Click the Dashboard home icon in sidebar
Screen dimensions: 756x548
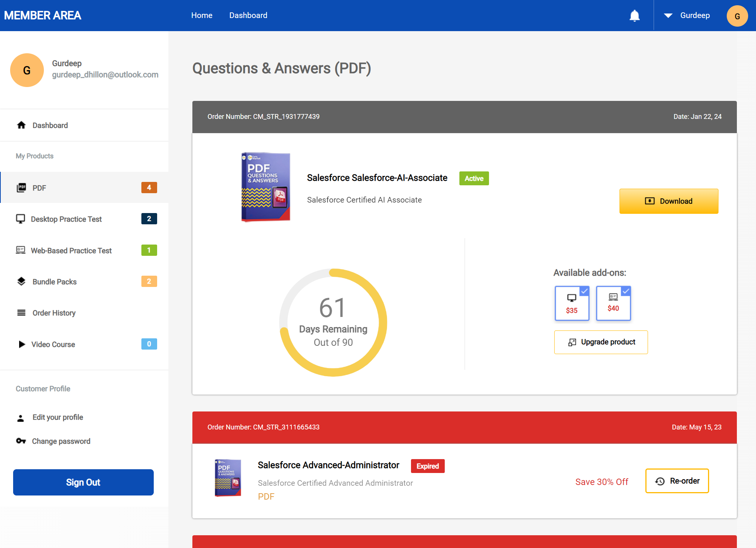click(21, 125)
